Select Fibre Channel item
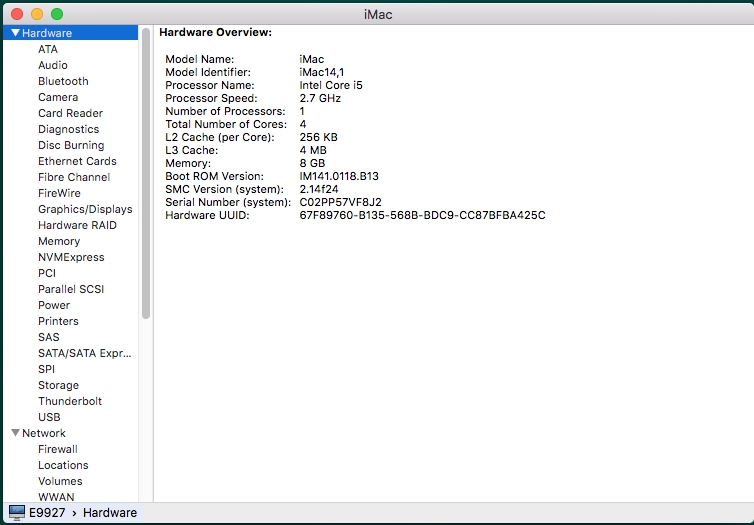754x525 pixels. point(74,177)
